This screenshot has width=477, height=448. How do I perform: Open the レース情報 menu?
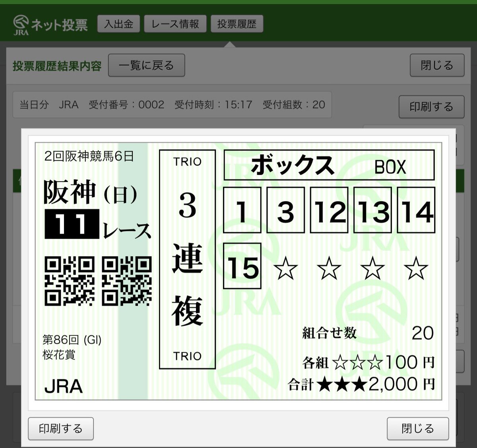175,24
